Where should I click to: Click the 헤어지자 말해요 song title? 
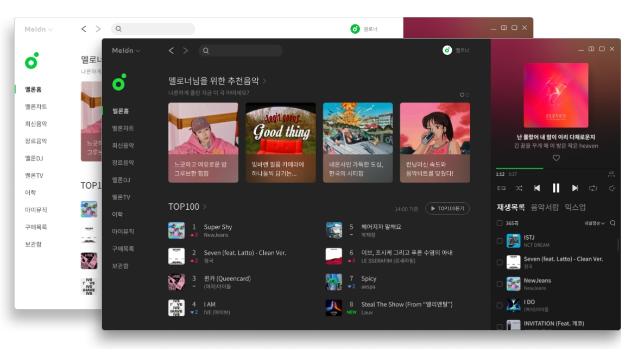tap(381, 227)
